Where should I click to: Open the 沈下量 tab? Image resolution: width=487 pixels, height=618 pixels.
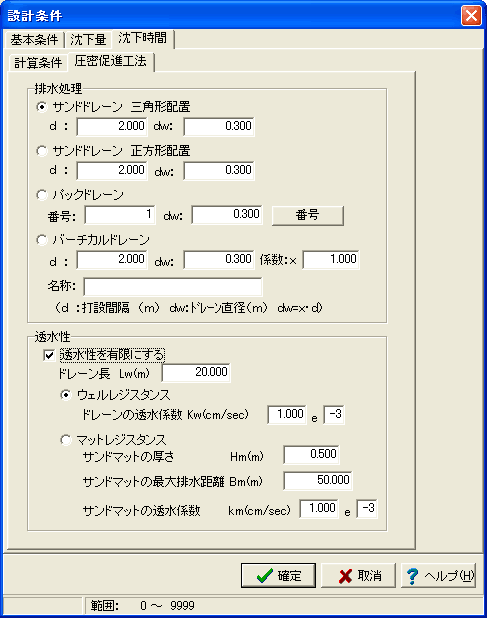(88, 40)
